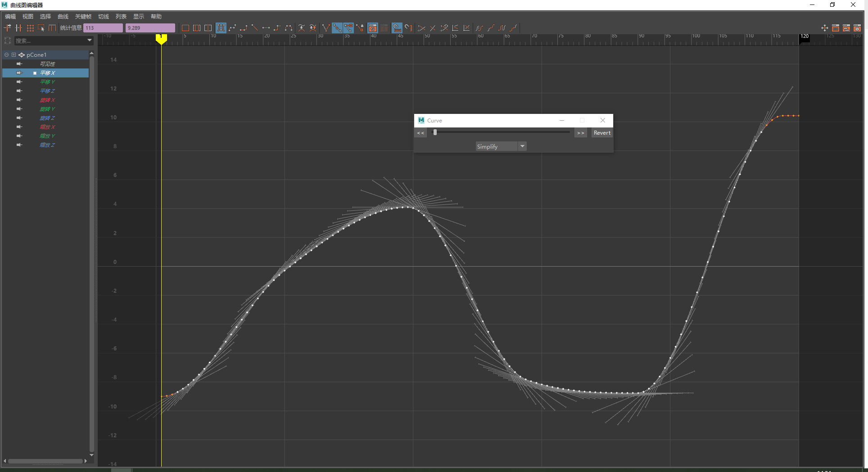Select the 平移 Y channel for pCone1
Screen dimensions: 868x472
coord(47,82)
